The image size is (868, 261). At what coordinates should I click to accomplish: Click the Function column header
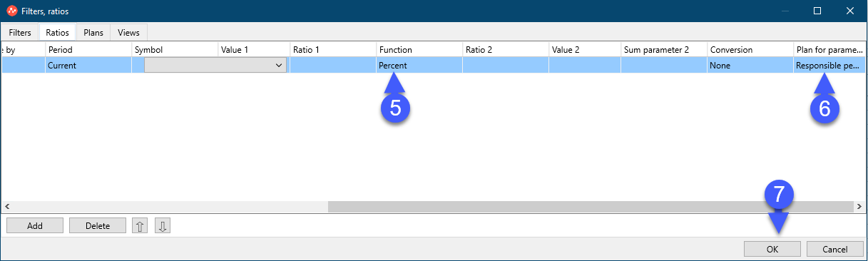[x=419, y=50]
